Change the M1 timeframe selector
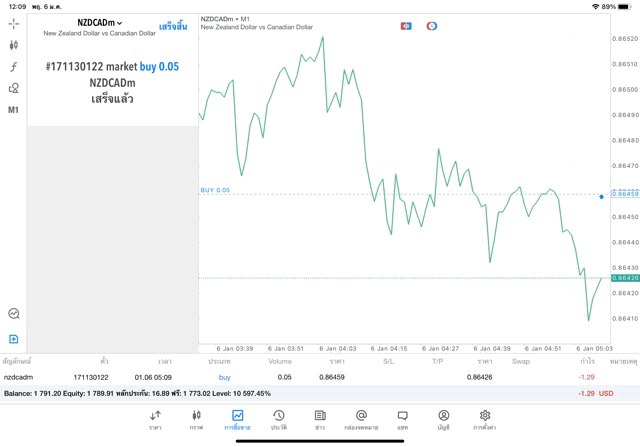This screenshot has height=447, width=640. (x=14, y=110)
